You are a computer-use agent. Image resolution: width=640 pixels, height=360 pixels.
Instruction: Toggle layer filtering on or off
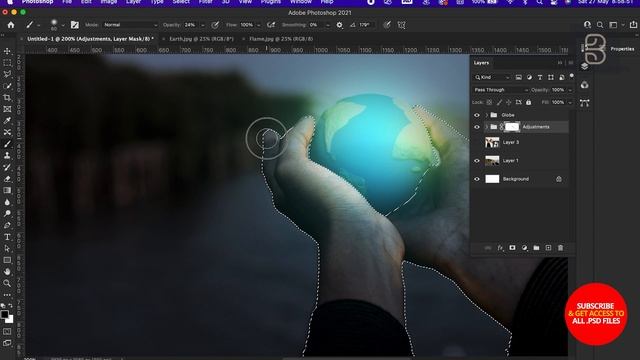click(571, 76)
